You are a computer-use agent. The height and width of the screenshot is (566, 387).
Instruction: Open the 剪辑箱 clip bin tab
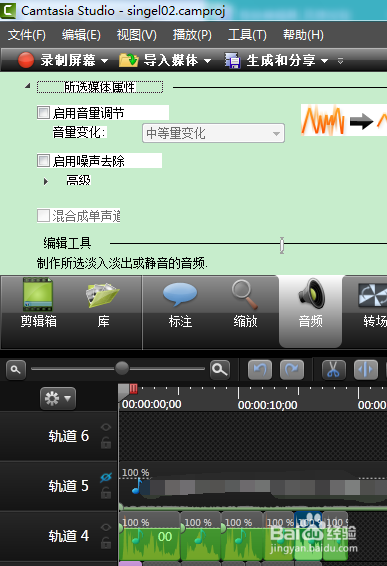point(38,304)
